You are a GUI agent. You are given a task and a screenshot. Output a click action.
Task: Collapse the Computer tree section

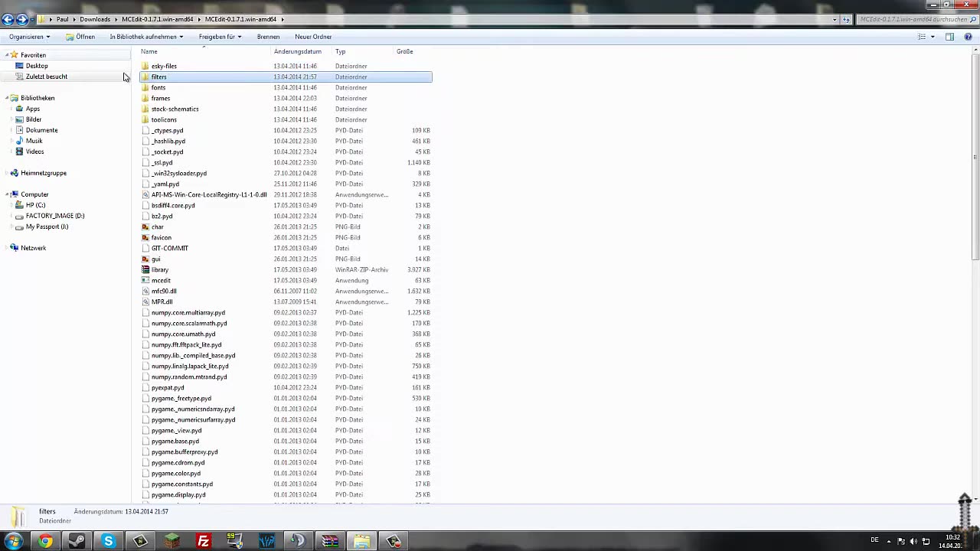pyautogui.click(x=5, y=194)
